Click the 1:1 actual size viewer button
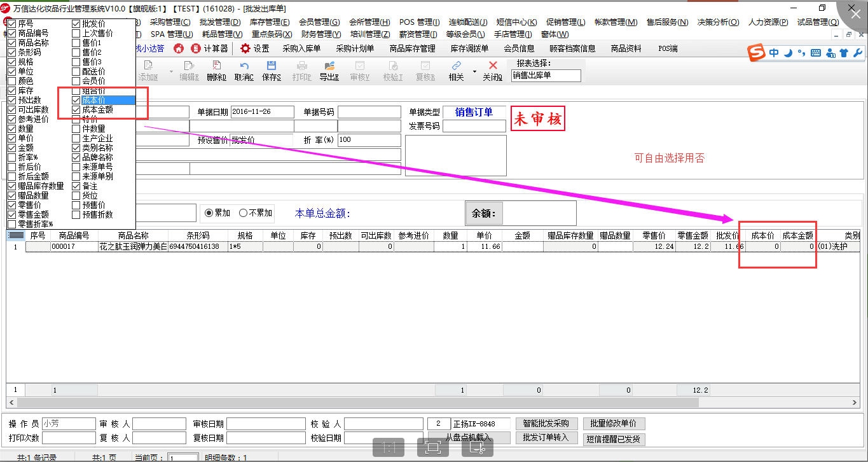 click(x=390, y=447)
